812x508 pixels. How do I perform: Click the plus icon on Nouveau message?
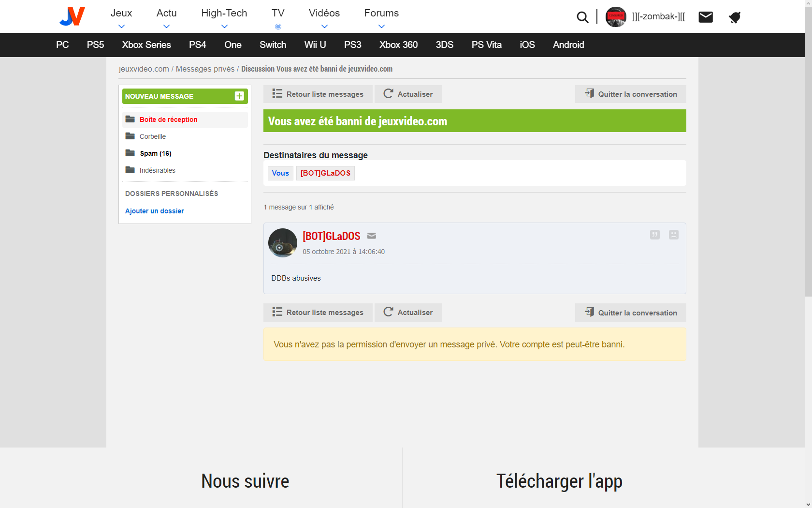(239, 96)
